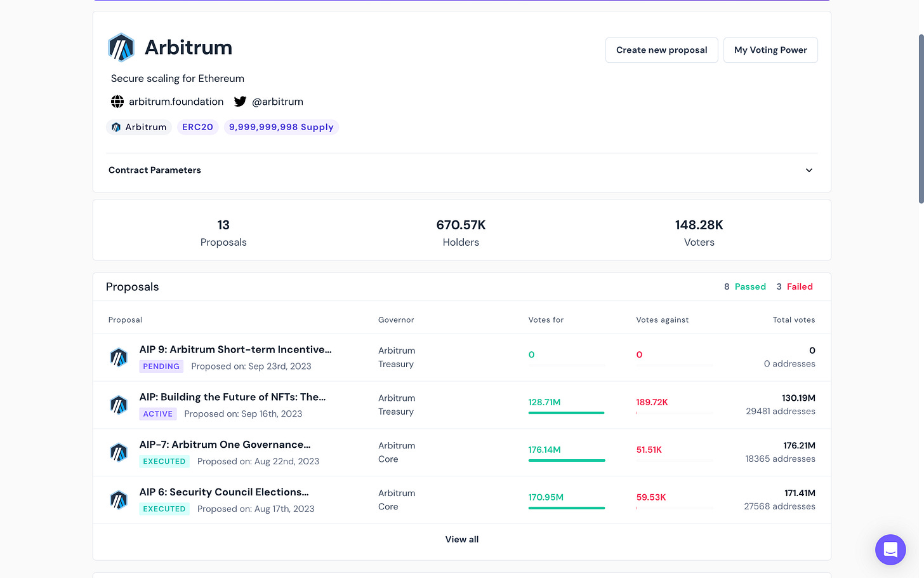This screenshot has height=578, width=924.
Task: Click the EXECUTED badge on AIP 6
Action: coord(164,509)
